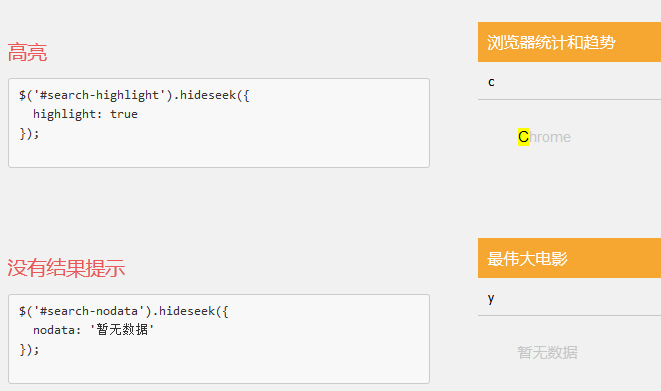
Task: Click the '最伟大电影' orange header
Action: pyautogui.click(x=569, y=258)
